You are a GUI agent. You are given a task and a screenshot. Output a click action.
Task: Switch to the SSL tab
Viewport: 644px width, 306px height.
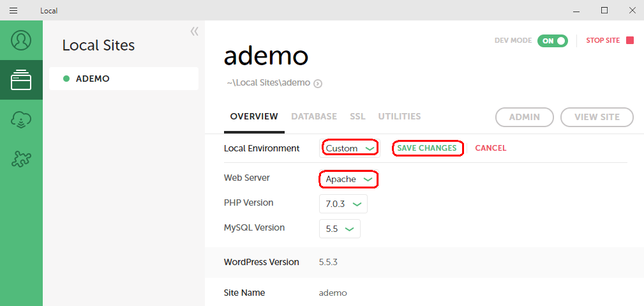(357, 116)
